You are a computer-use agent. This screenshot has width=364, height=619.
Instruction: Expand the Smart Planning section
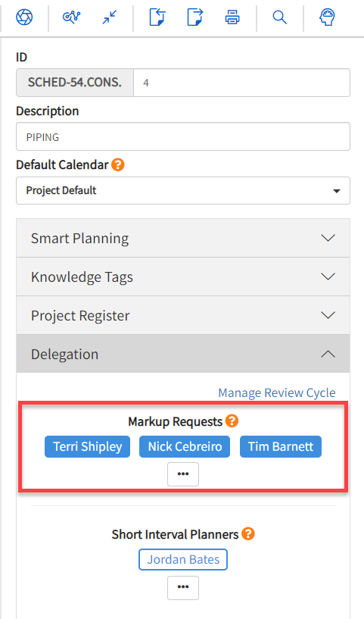(183, 238)
